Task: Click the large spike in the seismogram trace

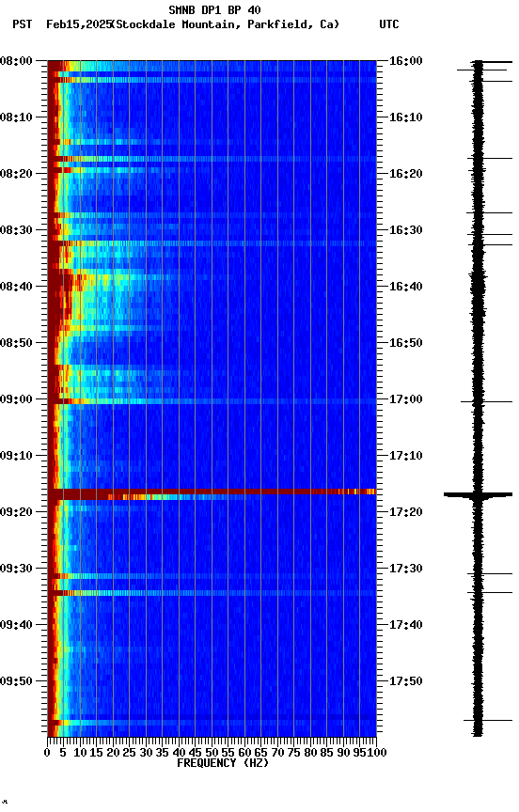Action: [478, 495]
